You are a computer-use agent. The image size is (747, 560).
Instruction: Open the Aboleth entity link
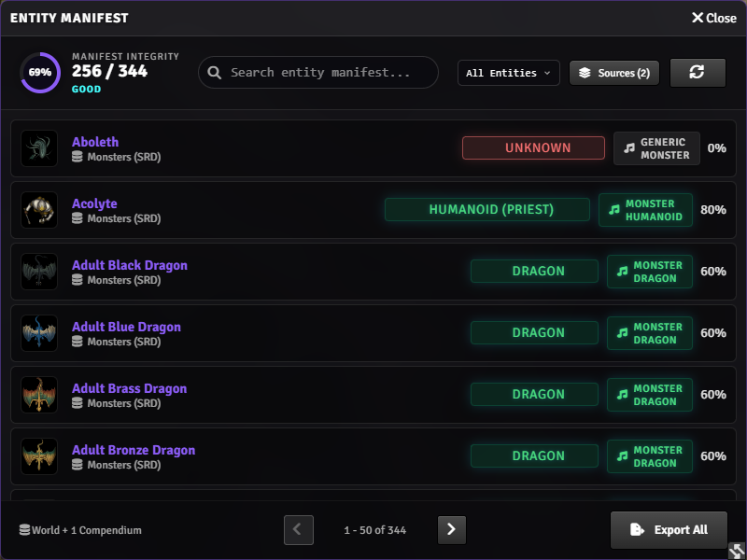coord(95,142)
